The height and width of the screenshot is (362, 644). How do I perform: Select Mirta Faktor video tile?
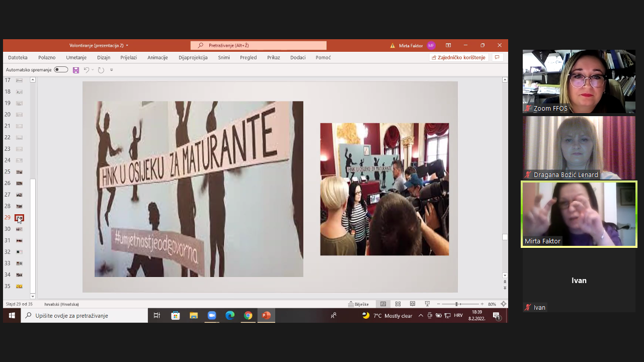click(579, 214)
